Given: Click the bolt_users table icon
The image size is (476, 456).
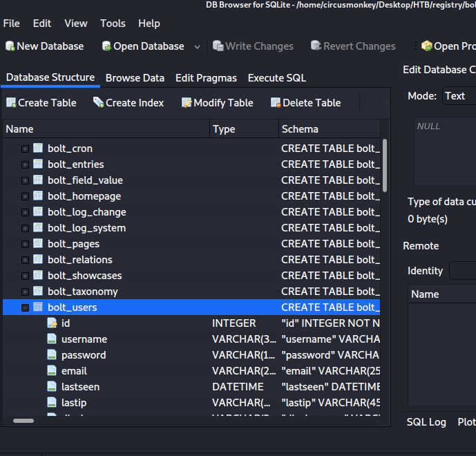Looking at the screenshot, I should pyautogui.click(x=38, y=307).
